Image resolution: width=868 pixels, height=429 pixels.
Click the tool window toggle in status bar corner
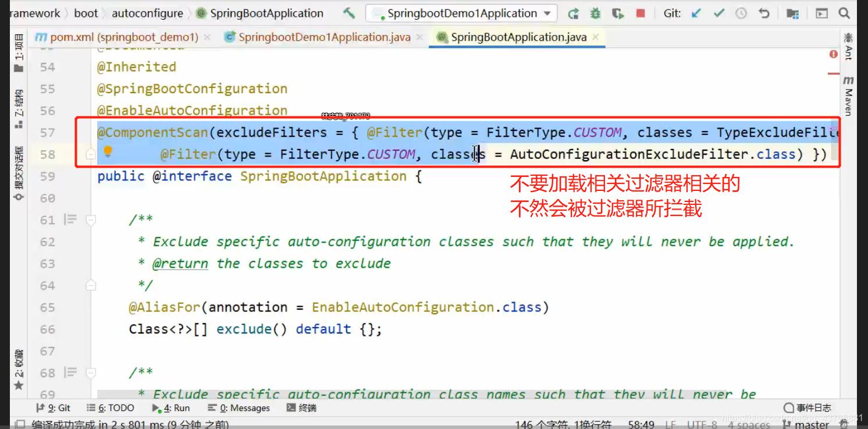[20, 424]
